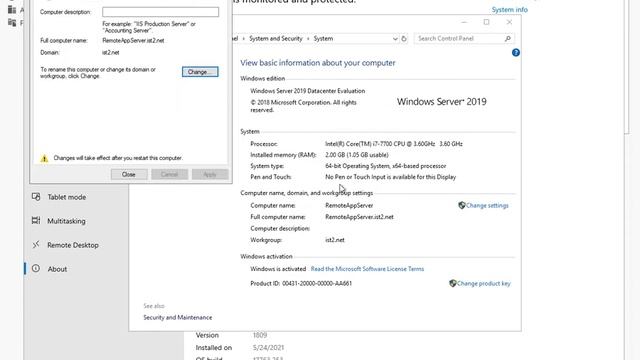Minimize the System Control Panel window
This screenshot has height=360, width=640.
464,22
